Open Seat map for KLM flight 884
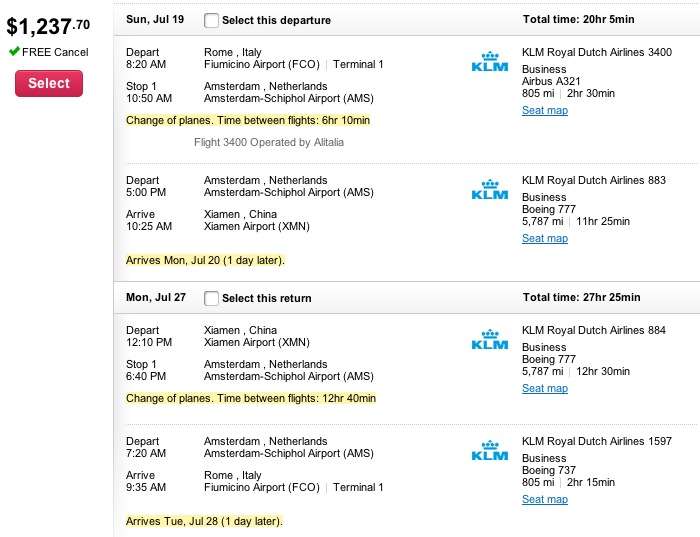The image size is (700, 537). tap(545, 388)
